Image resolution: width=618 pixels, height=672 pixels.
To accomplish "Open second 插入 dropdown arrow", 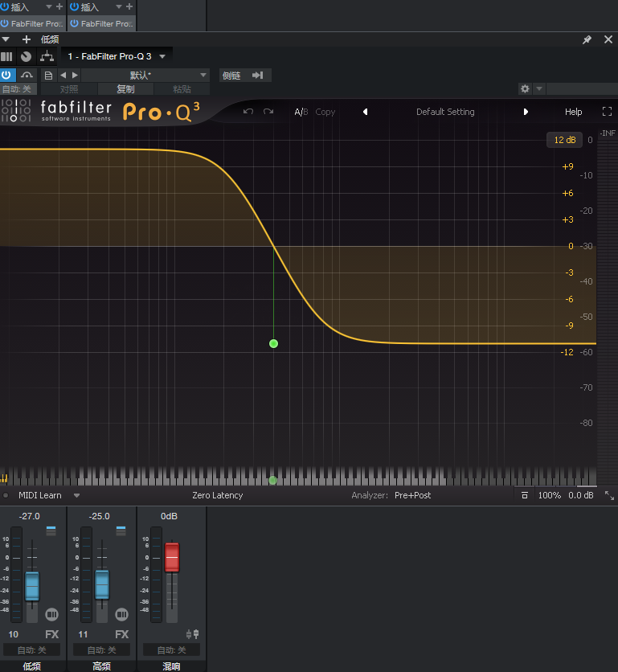I will pyautogui.click(x=119, y=7).
